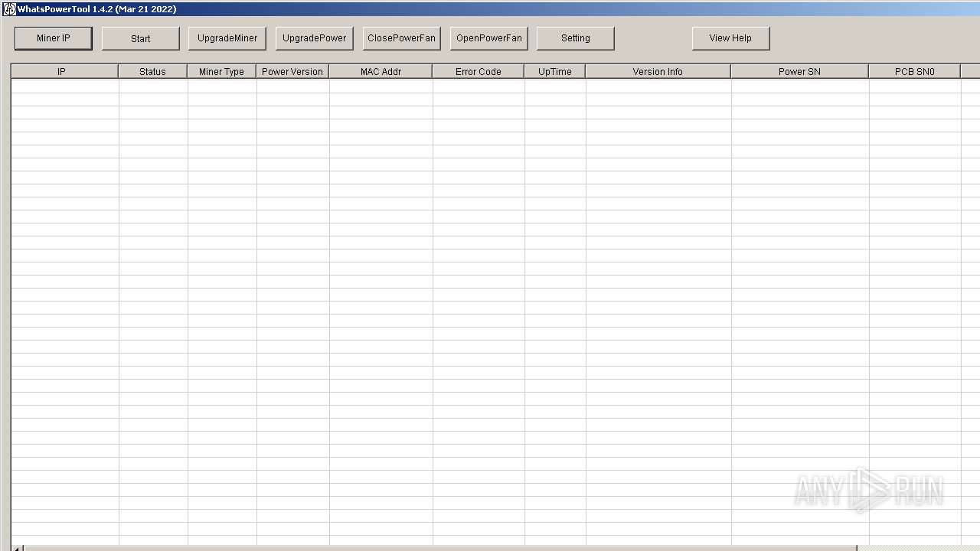Select the UpgradePower button
This screenshot has width=980, height=551.
coord(315,38)
